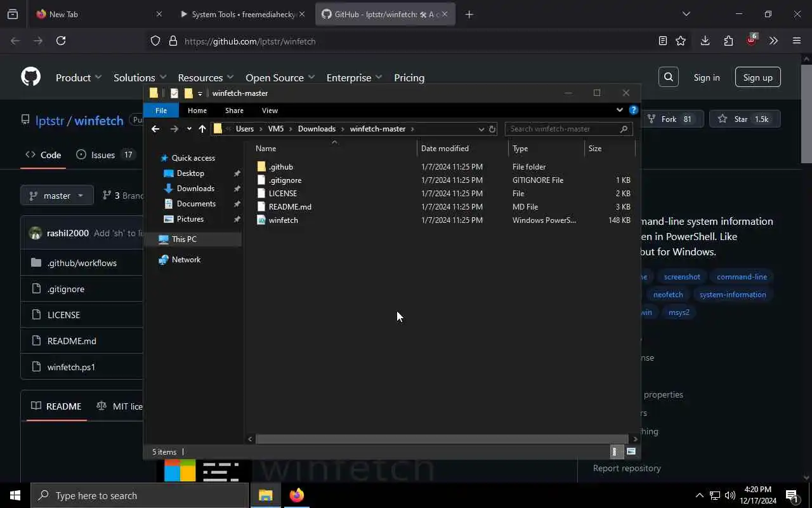Open Explorer File menu
The image size is (812, 508).
[161, 110]
